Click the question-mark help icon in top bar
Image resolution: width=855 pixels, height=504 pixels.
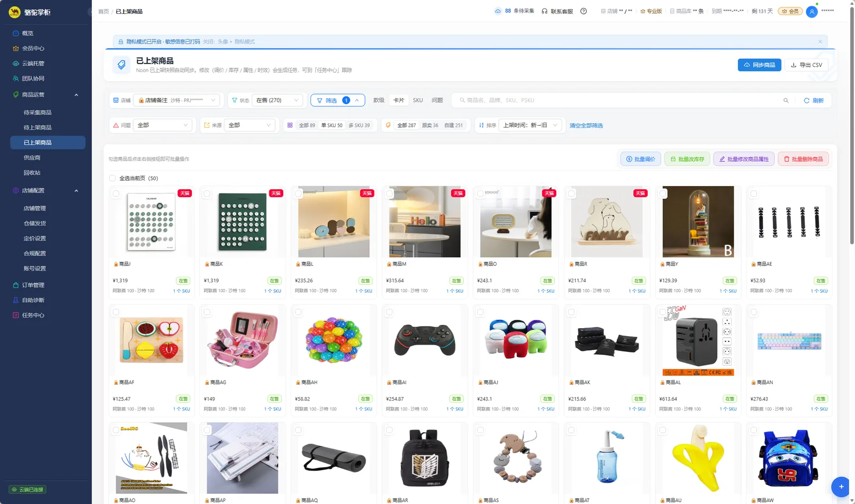tap(584, 11)
